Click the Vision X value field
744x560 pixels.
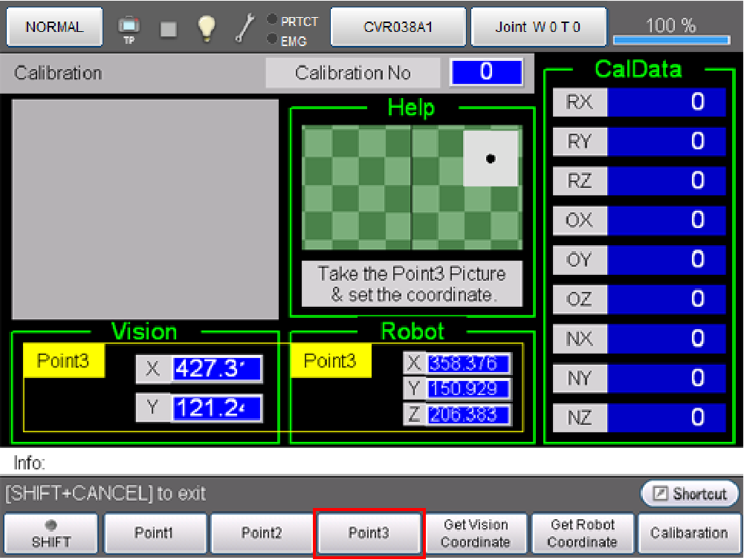pyautogui.click(x=216, y=369)
